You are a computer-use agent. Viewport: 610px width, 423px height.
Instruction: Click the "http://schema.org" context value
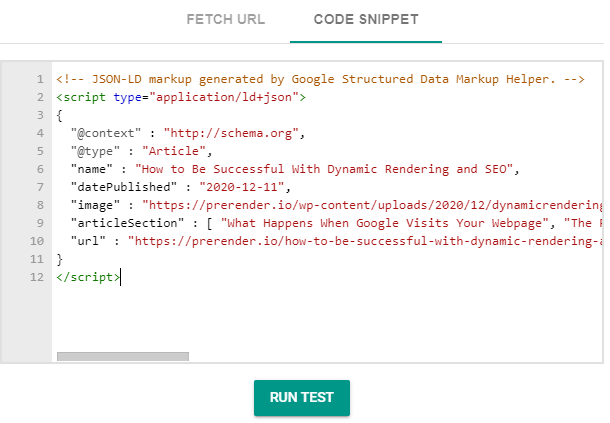pyautogui.click(x=231, y=133)
